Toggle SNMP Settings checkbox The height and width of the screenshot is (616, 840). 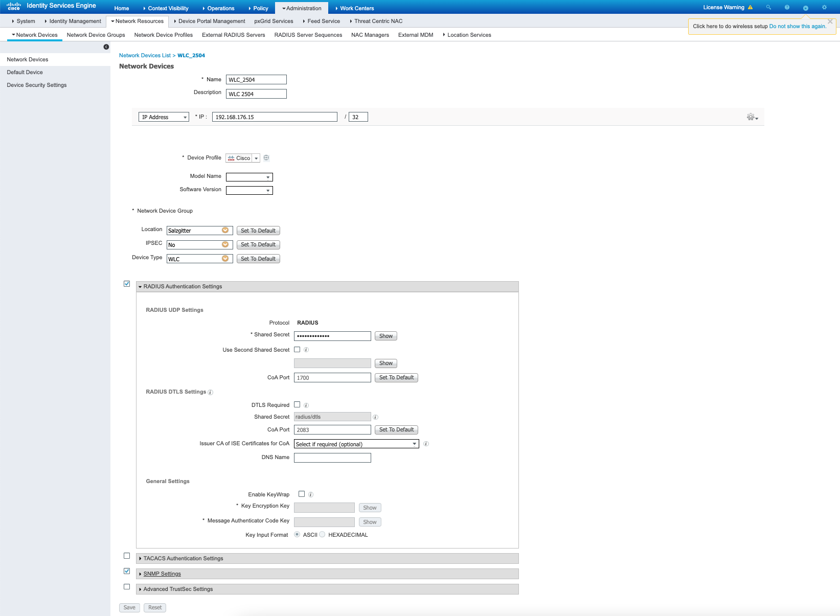pyautogui.click(x=127, y=571)
